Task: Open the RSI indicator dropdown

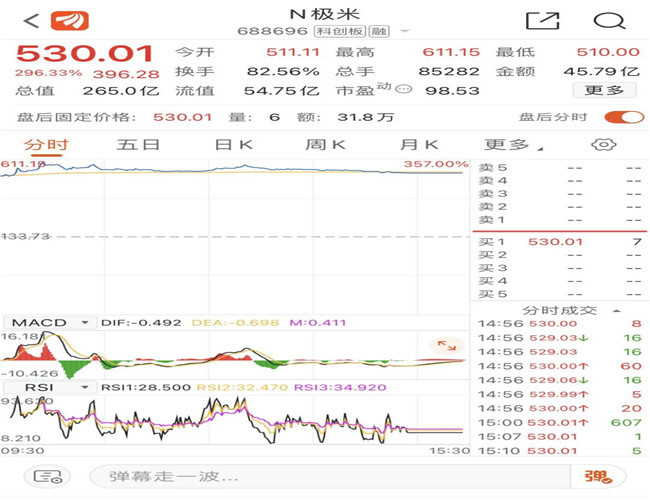Action: (50, 388)
